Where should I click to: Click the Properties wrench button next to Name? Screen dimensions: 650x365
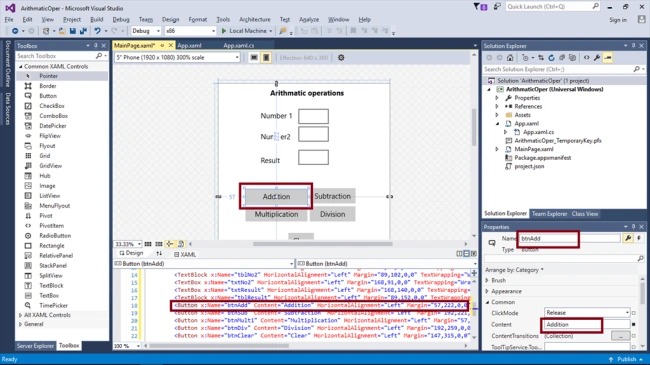click(628, 238)
